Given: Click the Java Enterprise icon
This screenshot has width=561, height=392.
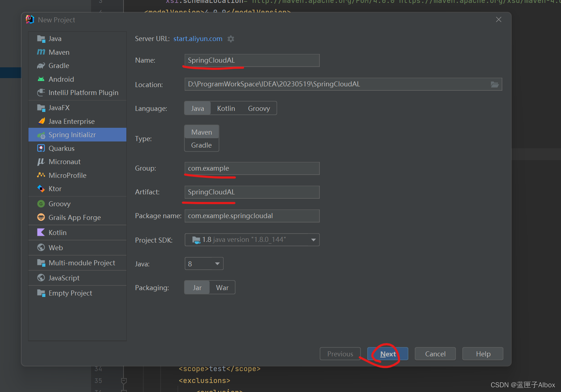Looking at the screenshot, I should coord(41,121).
